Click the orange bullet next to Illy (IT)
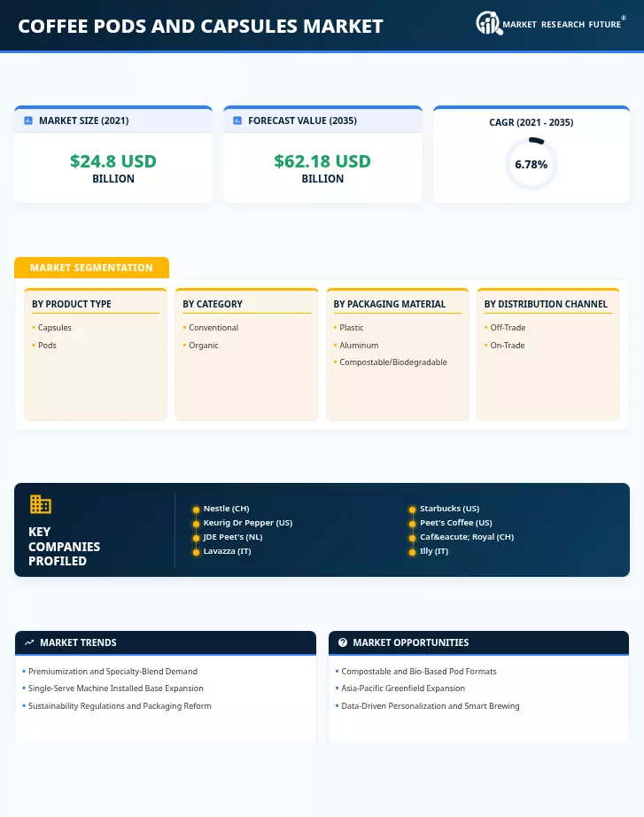The height and width of the screenshot is (817, 644). click(x=412, y=552)
